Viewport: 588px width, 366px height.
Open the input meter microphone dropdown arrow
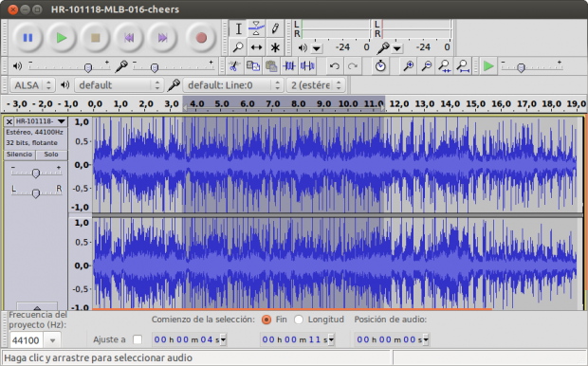coord(397,48)
